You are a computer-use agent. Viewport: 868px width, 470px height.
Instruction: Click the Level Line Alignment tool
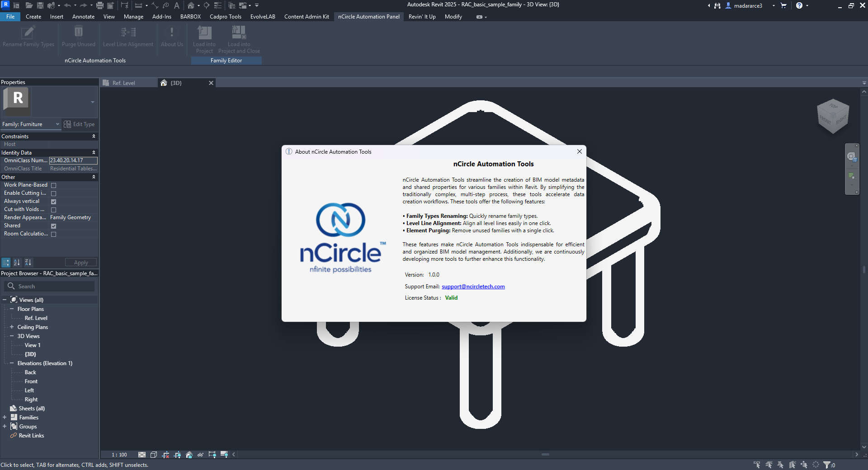click(128, 37)
